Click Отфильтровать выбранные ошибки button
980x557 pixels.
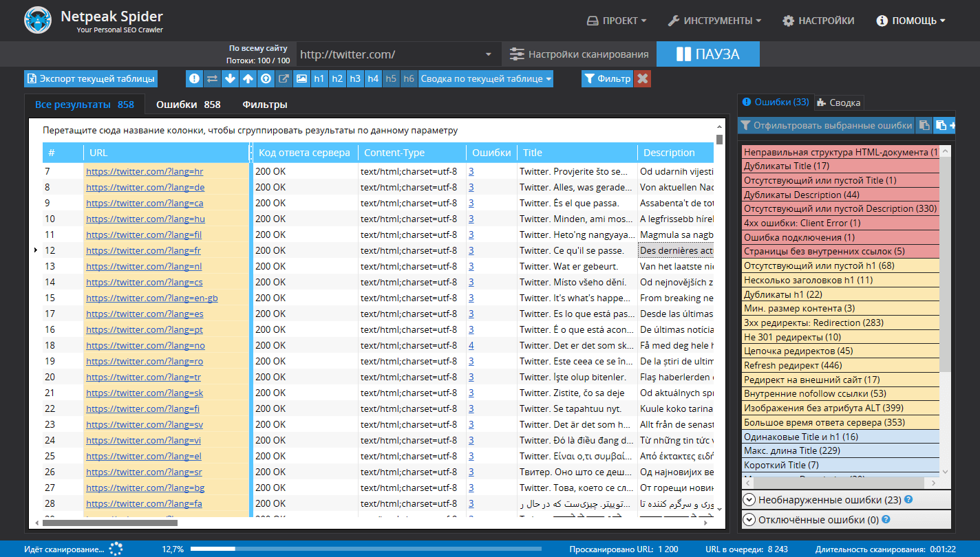pos(827,125)
